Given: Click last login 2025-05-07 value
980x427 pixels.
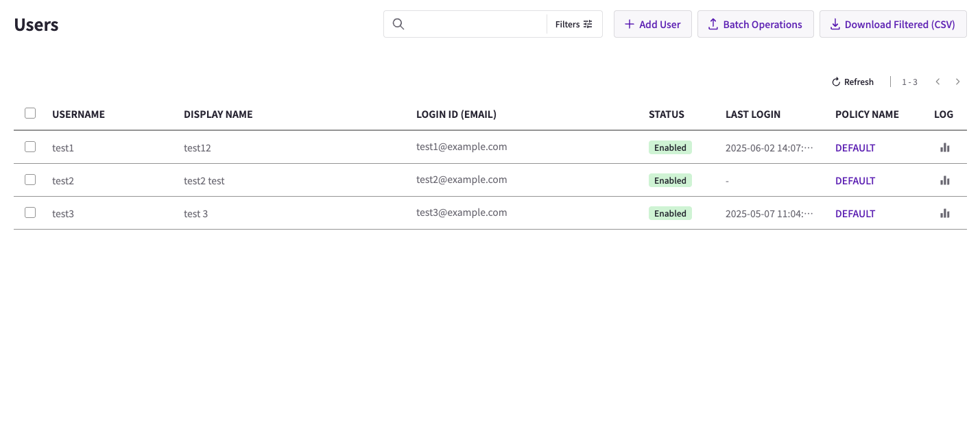Looking at the screenshot, I should tap(769, 213).
